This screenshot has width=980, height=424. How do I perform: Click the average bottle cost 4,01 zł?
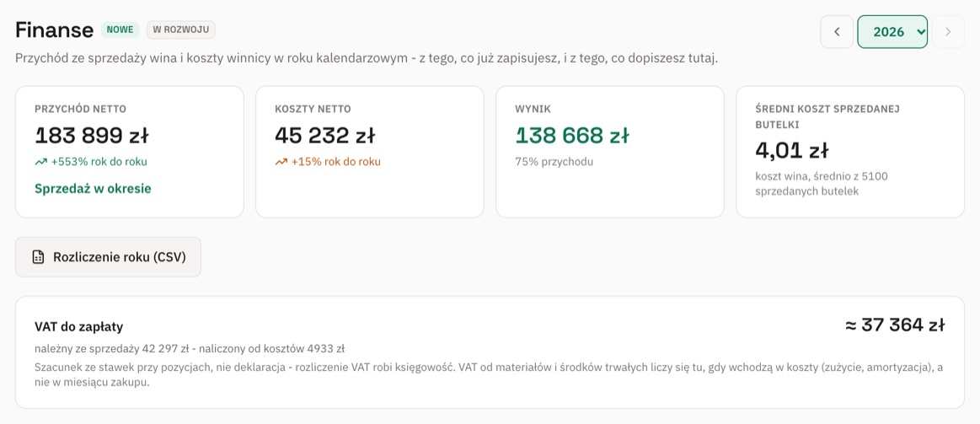coord(792,150)
